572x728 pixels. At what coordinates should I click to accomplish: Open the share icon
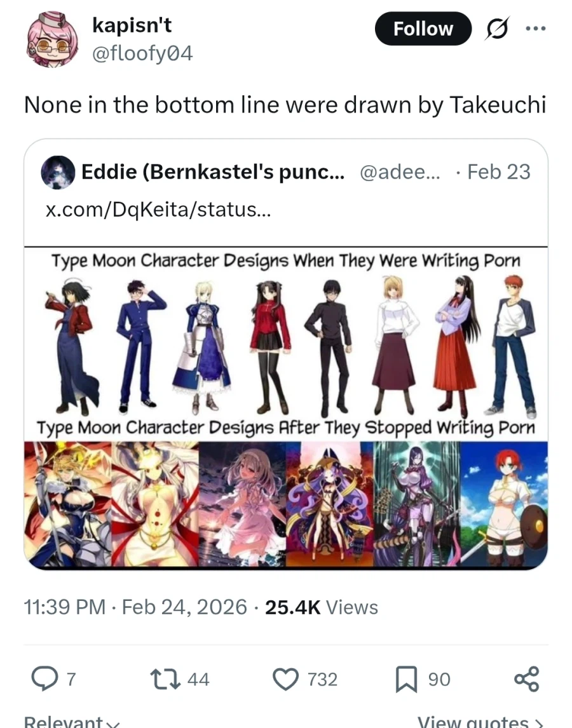click(526, 679)
